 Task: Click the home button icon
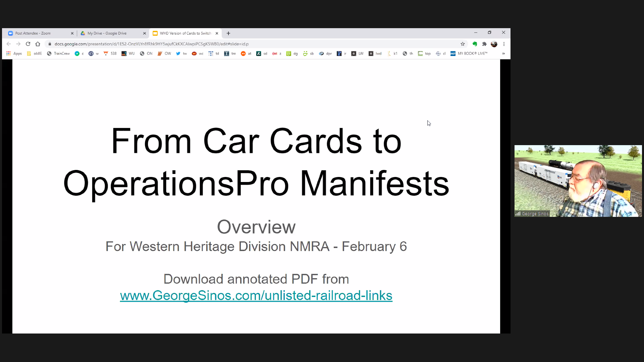(38, 44)
